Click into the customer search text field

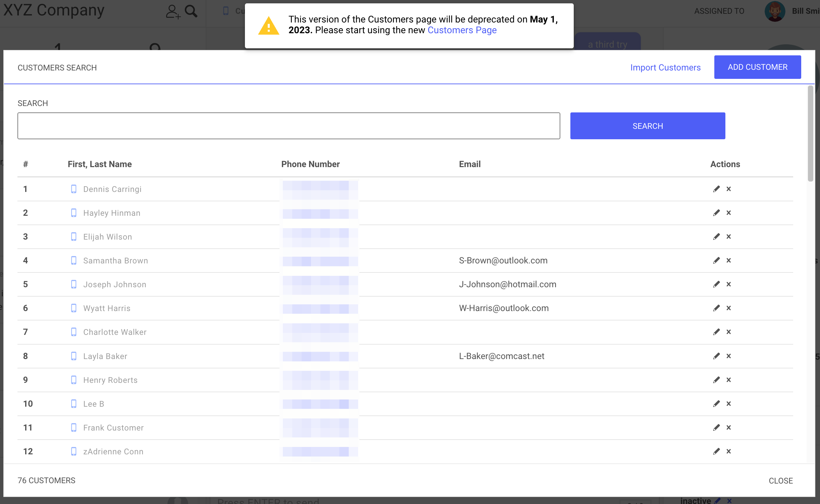(x=289, y=126)
